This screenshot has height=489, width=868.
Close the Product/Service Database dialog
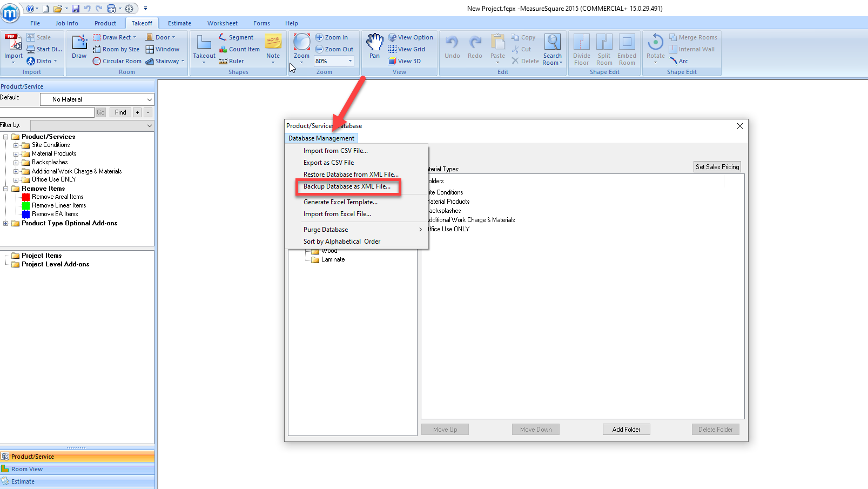[740, 126]
